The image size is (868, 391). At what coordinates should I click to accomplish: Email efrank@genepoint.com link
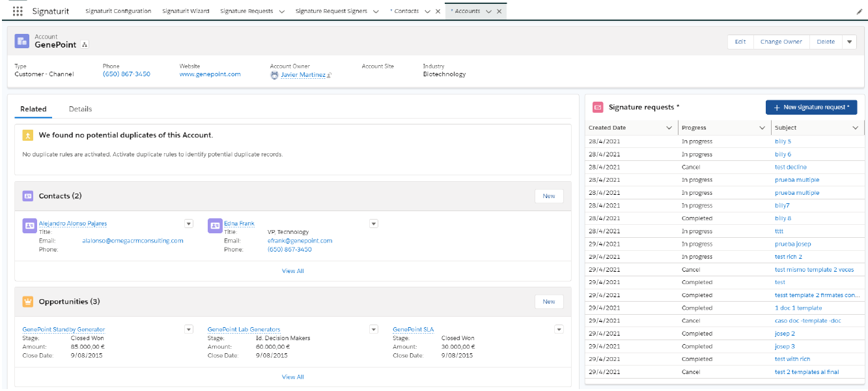tap(300, 240)
